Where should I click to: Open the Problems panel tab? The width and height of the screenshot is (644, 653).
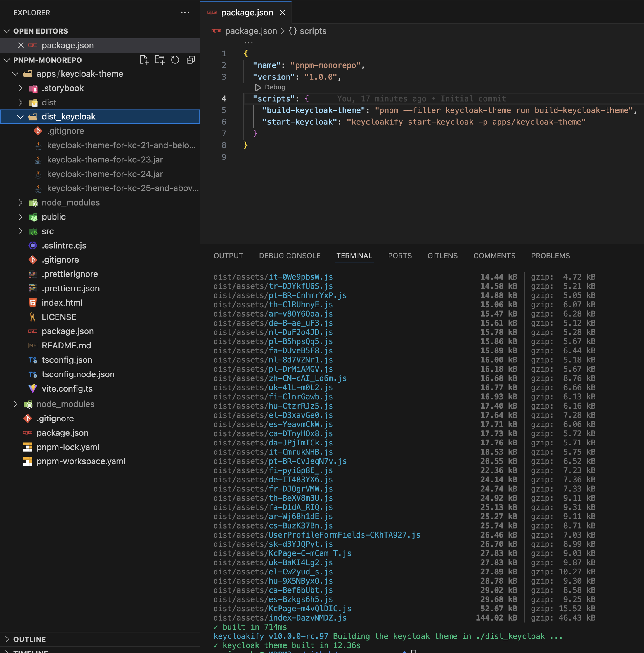click(550, 256)
